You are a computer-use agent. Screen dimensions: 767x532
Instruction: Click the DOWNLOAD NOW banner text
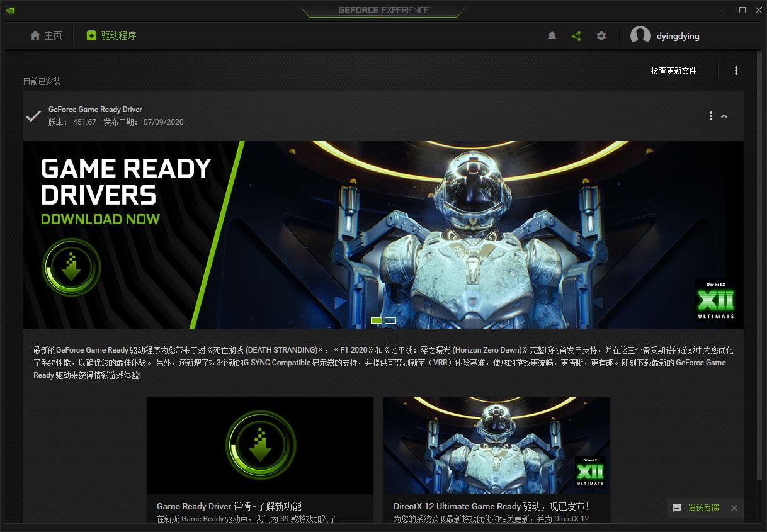[100, 219]
